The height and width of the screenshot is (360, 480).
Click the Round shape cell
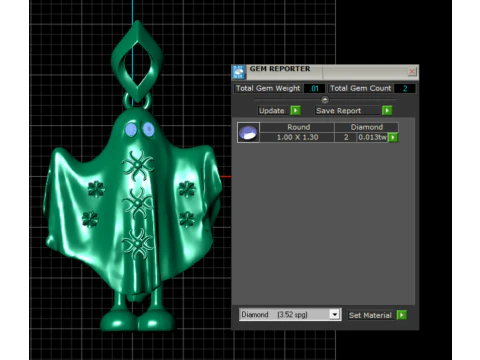[x=298, y=127]
